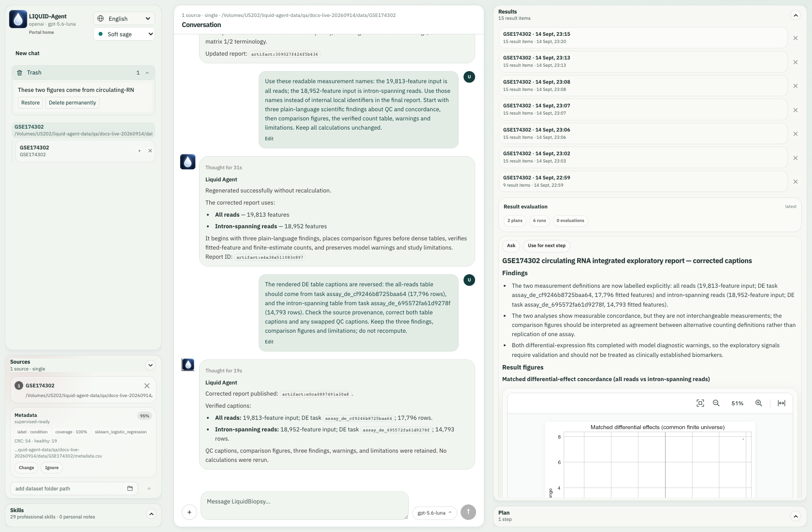Screen dimensions: 812x532
Task: Open artifact e0ca0897491a30a8 link
Action: coord(316,394)
